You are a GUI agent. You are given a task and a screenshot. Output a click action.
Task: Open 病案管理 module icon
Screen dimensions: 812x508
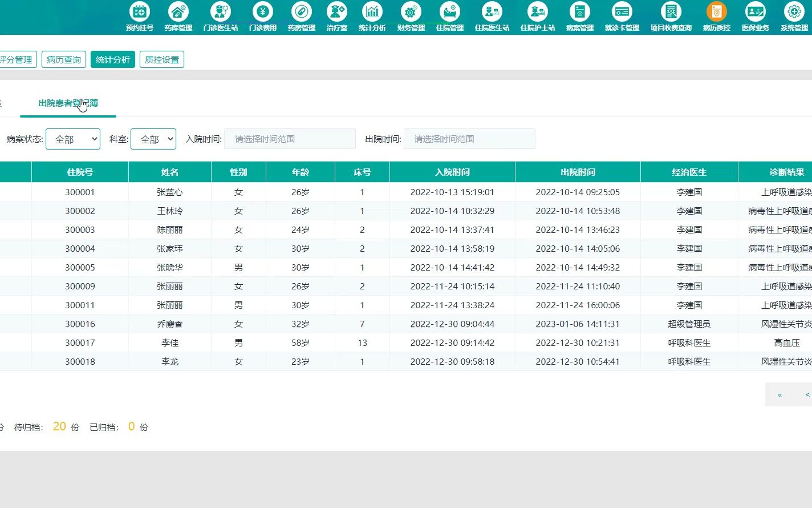pos(580,11)
